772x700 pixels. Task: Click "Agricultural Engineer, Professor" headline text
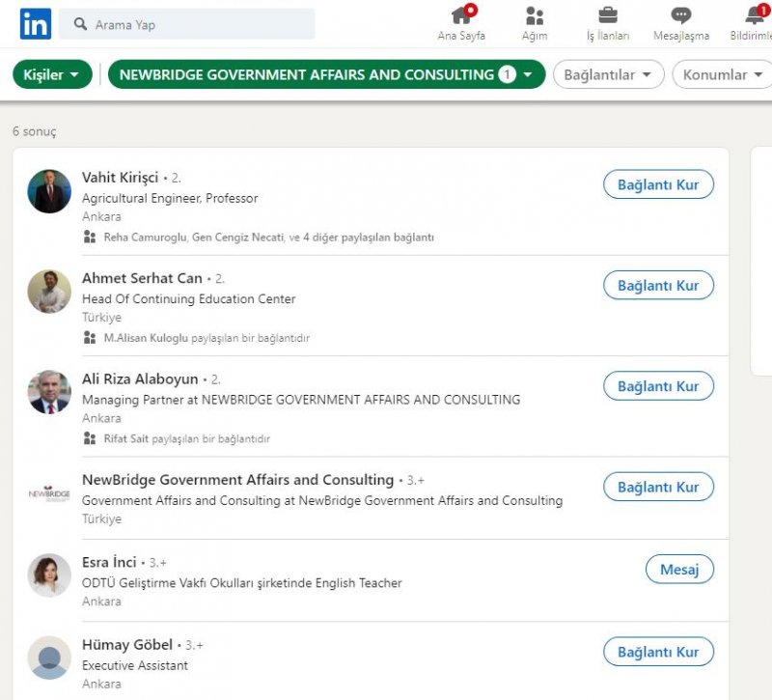[170, 198]
